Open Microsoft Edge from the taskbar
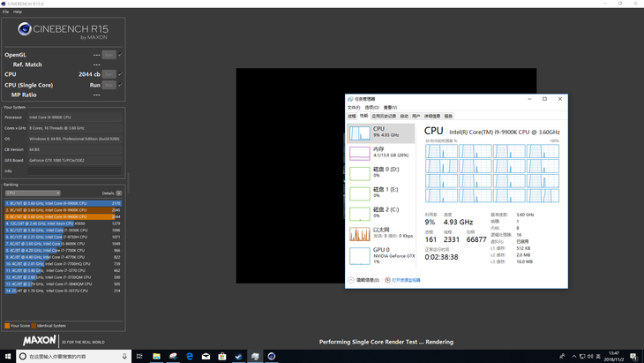Viewport: 644px width, 363px height. click(190, 357)
